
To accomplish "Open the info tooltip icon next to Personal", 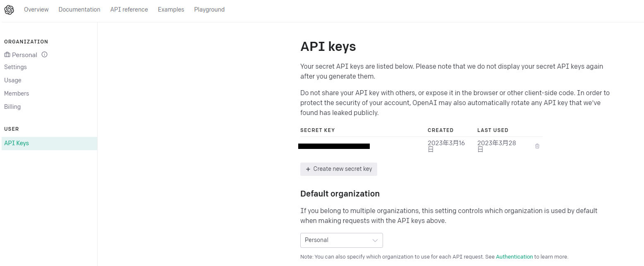I will pyautogui.click(x=44, y=55).
